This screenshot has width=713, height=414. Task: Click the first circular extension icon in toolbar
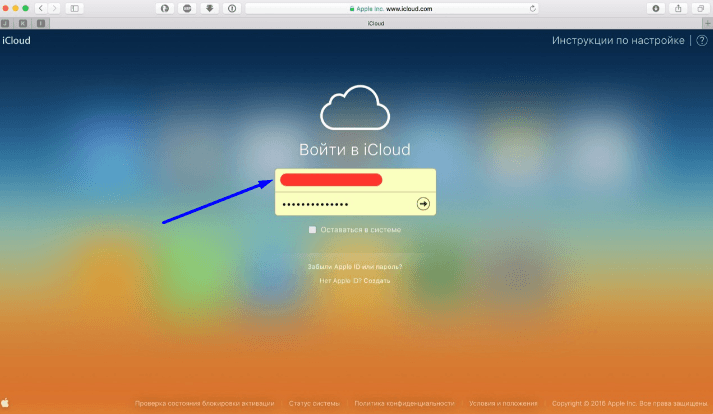click(x=165, y=8)
